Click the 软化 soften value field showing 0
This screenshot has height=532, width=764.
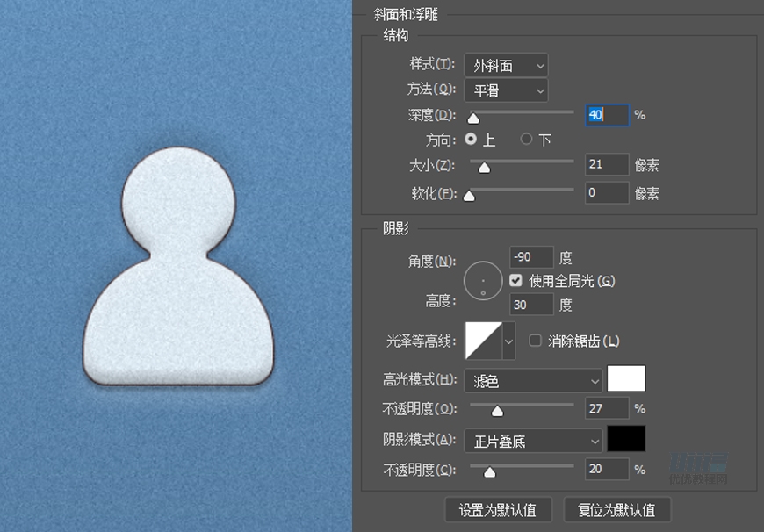tap(607, 193)
